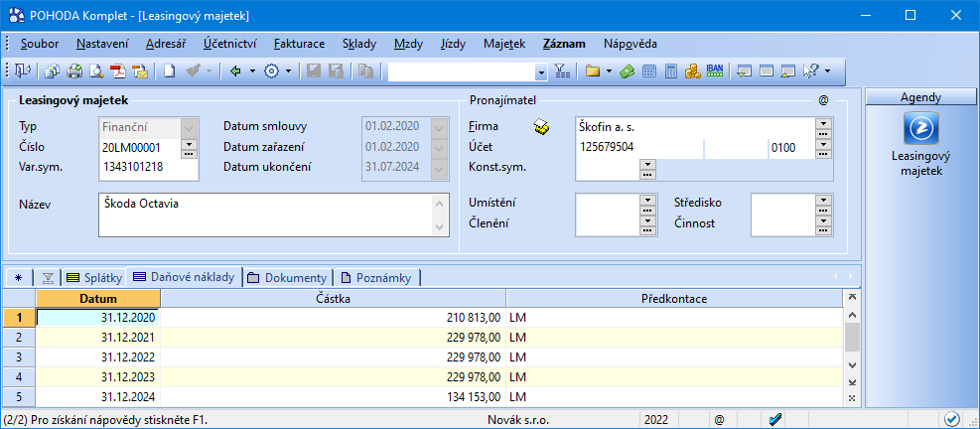Switch to the Splátky tab

[93, 278]
